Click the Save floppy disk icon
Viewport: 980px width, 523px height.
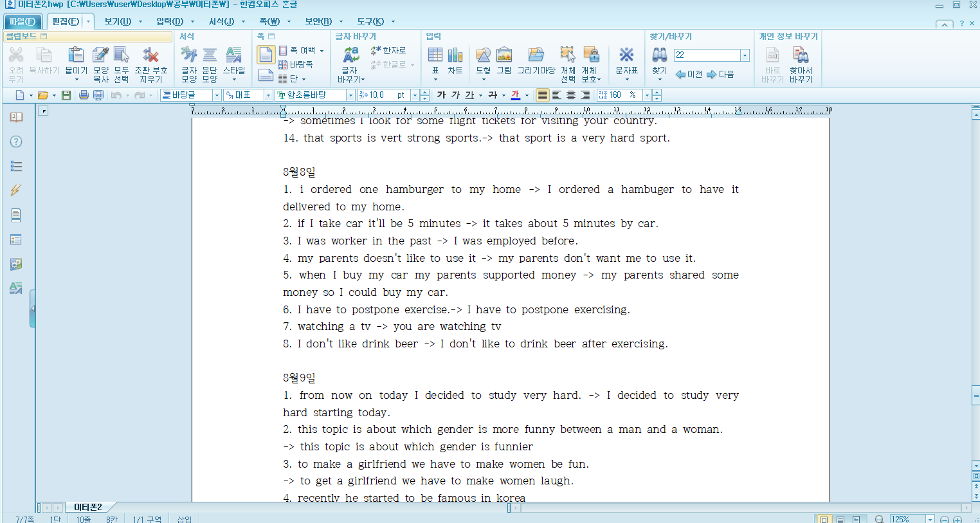click(x=66, y=95)
